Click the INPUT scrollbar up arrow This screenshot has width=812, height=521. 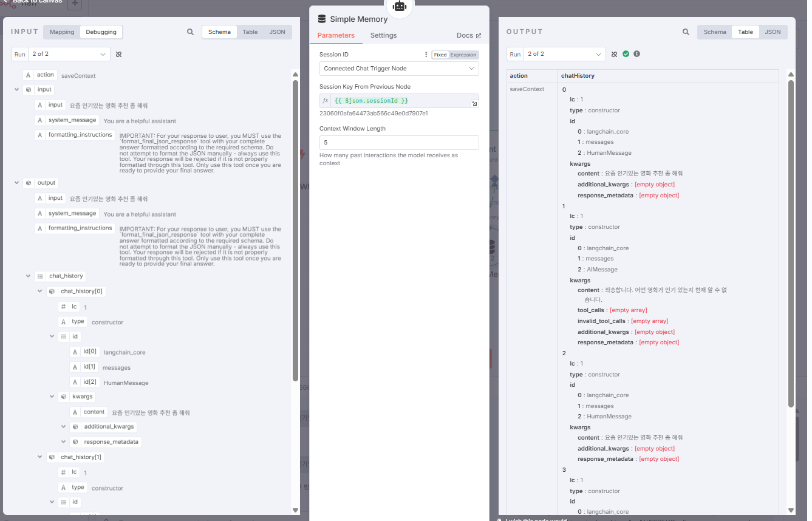[295, 74]
